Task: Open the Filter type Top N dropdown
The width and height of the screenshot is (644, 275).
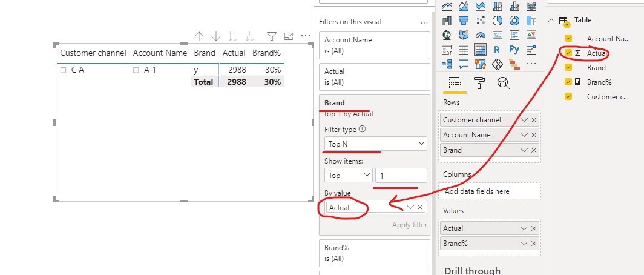Action: tap(375, 144)
